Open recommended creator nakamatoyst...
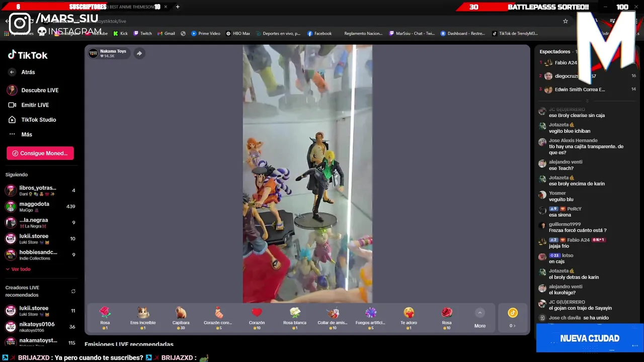Viewport: 644px width, 362px height. click(x=40, y=342)
